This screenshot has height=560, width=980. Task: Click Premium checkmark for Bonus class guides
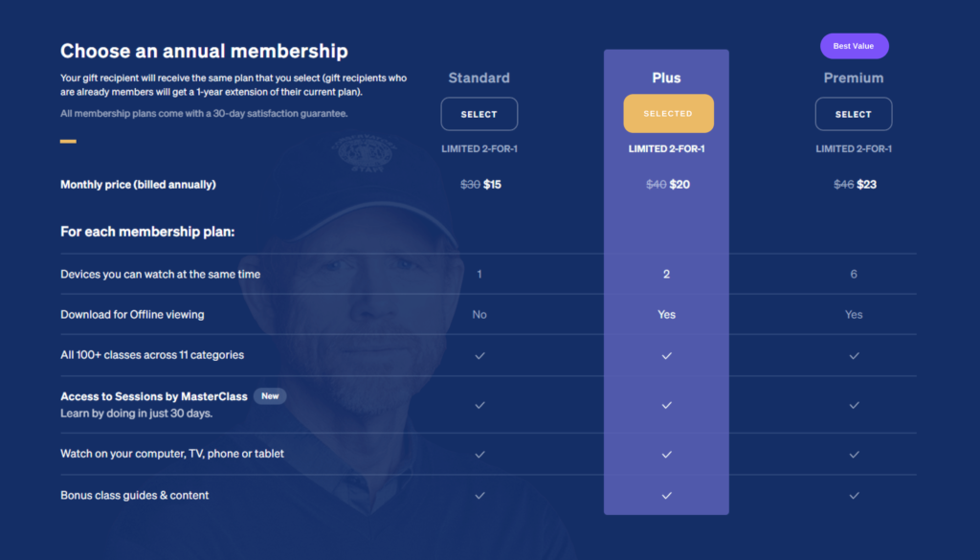[854, 496]
